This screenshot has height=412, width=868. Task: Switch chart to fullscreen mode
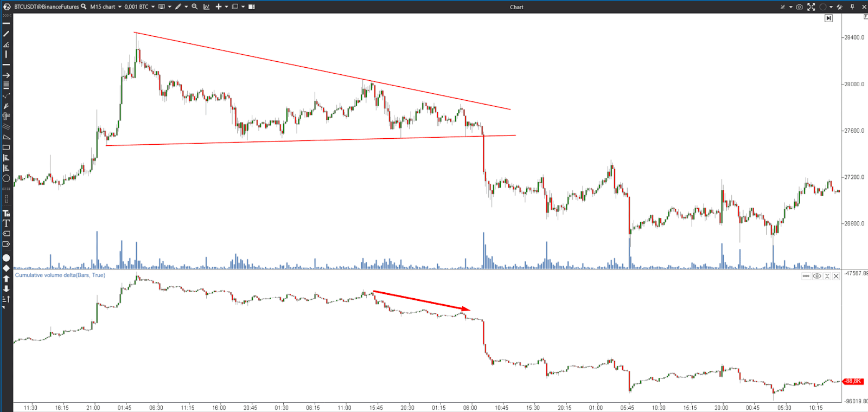coord(811,7)
